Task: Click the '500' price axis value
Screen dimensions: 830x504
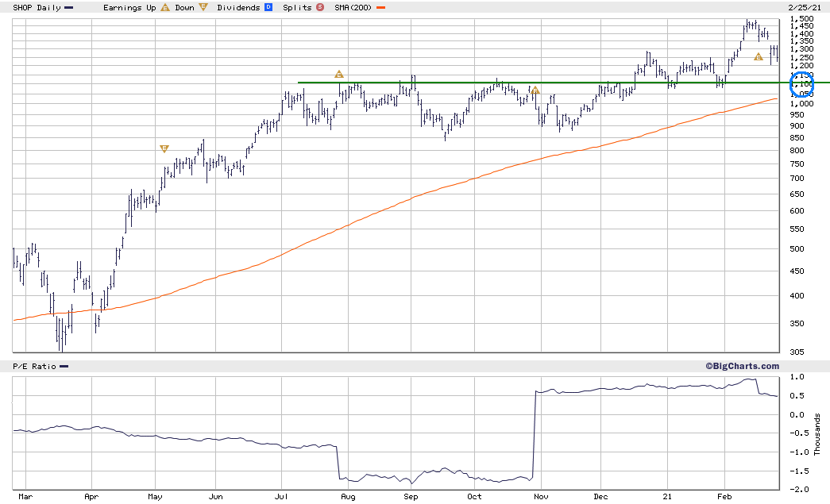Action: (797, 248)
